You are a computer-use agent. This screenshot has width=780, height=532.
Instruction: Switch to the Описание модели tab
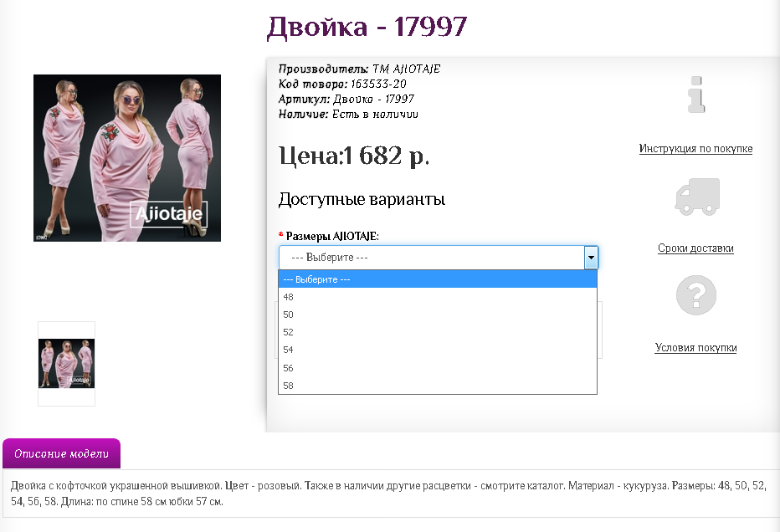point(62,454)
